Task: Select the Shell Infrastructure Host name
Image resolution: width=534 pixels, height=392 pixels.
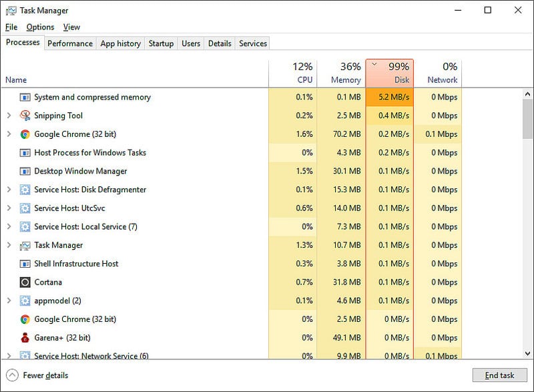Action: click(76, 264)
